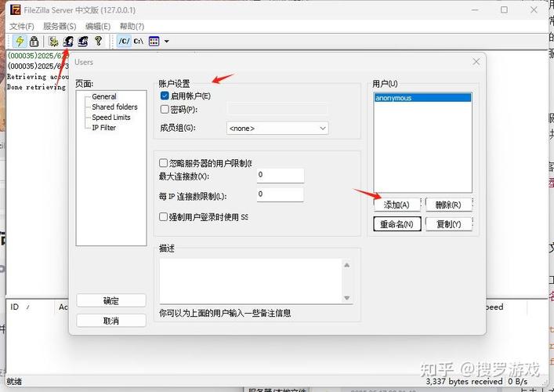This screenshot has width=554, height=392.
Task: Select the C:\ path display icon
Action: pyautogui.click(x=139, y=42)
